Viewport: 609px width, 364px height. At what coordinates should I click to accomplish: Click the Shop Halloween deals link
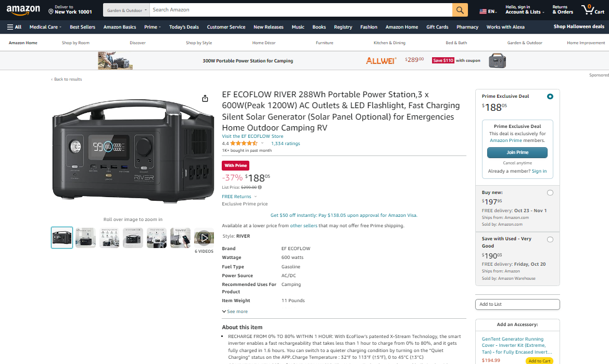tap(579, 27)
